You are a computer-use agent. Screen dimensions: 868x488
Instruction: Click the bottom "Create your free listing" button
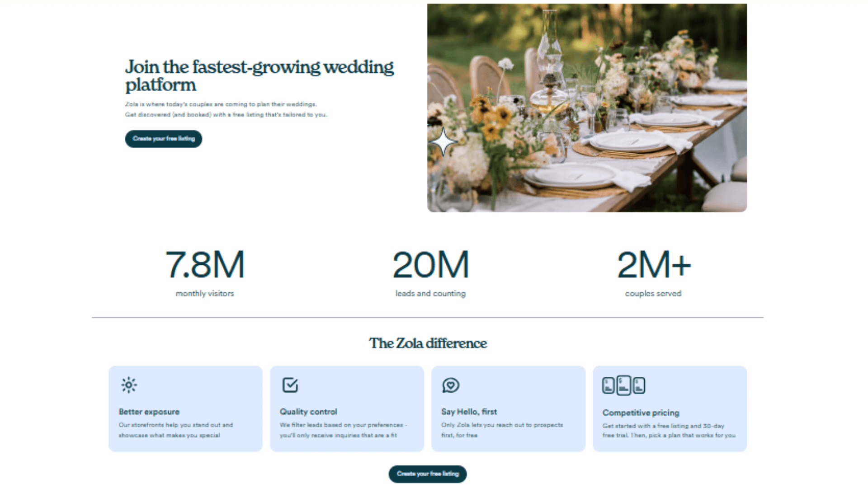427,474
